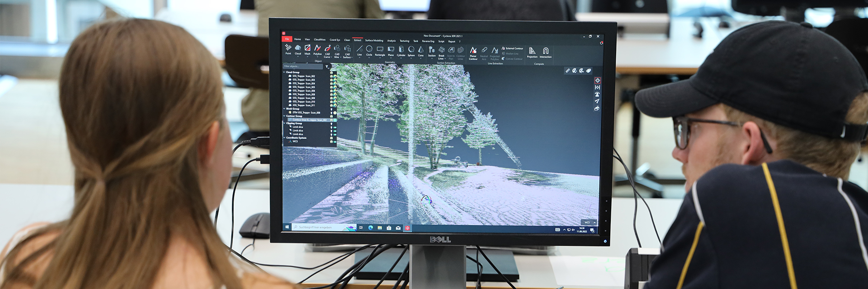Collapse the Cloud Group tree node

point(284,72)
